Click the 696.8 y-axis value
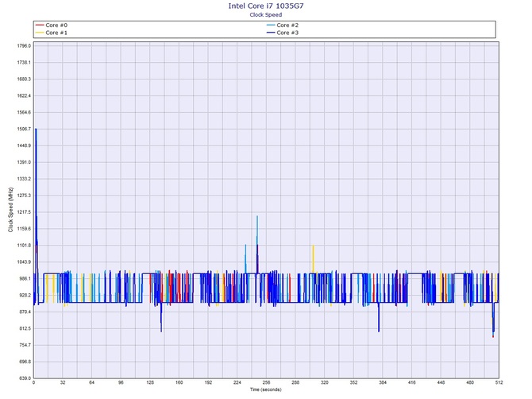 (25, 362)
